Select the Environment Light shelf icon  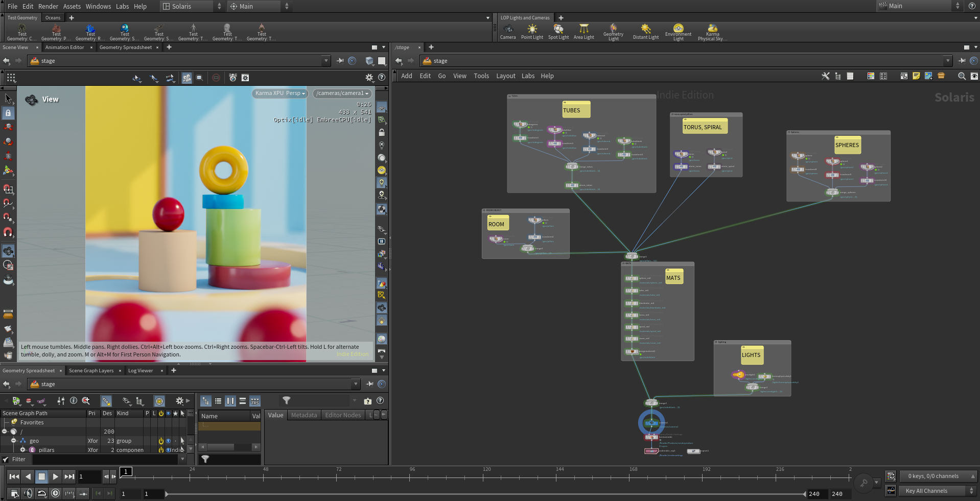(x=678, y=32)
